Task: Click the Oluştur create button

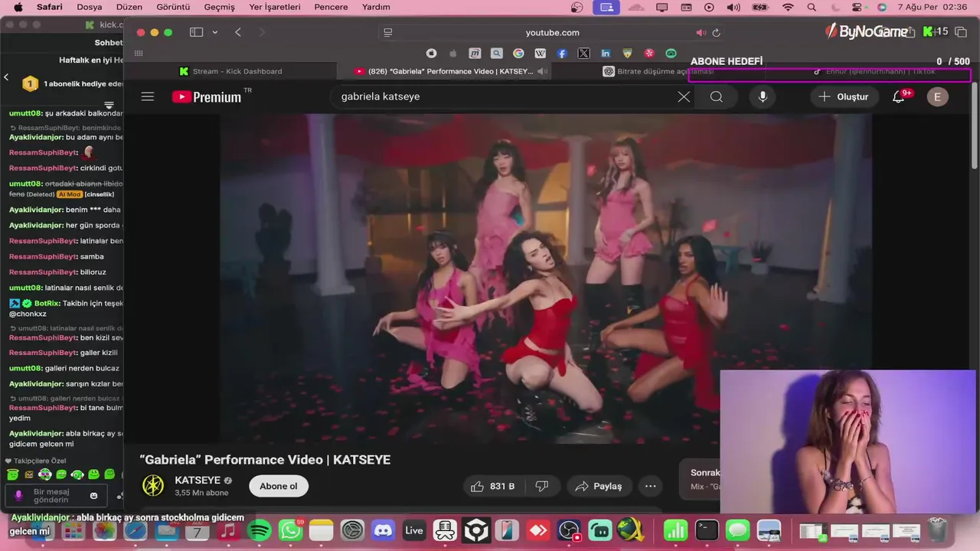Action: (844, 96)
